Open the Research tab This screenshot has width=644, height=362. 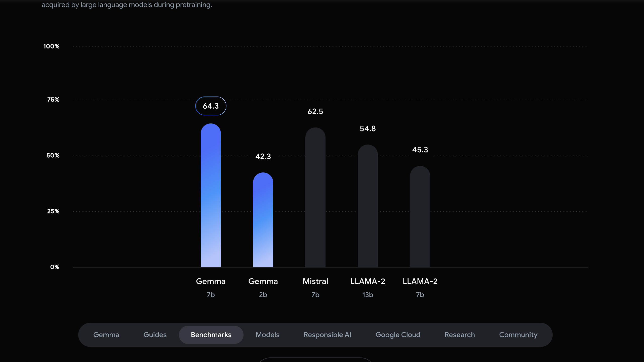460,335
